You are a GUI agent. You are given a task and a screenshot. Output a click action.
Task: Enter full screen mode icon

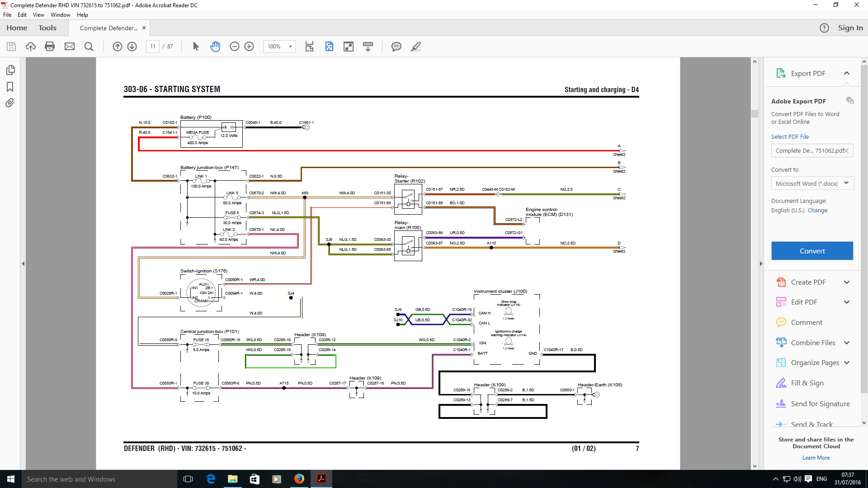349,47
